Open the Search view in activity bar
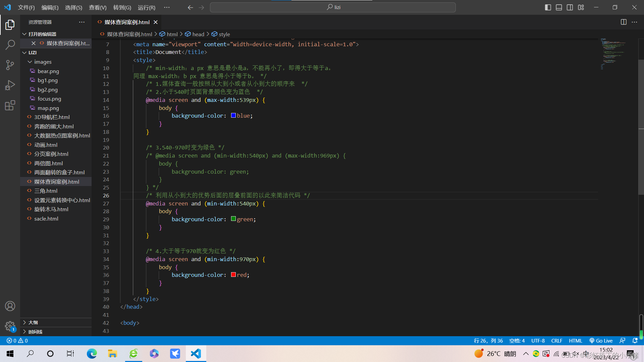Screen dimensions: 644x362 pos(10,45)
